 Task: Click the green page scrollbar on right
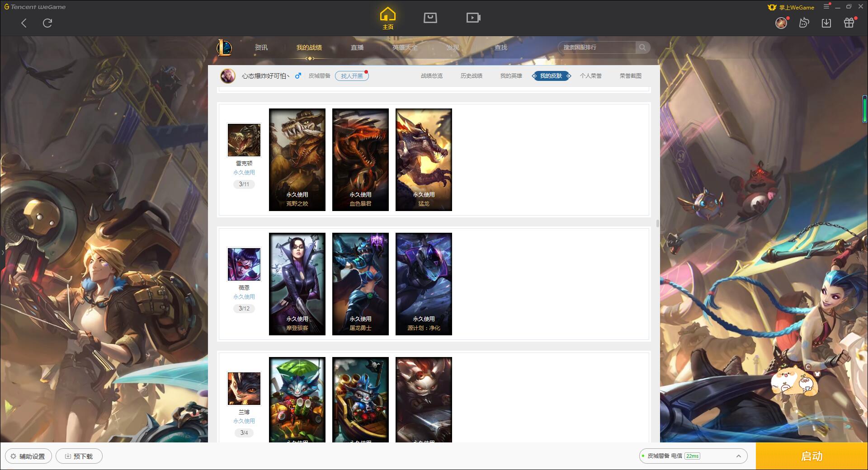[x=864, y=108]
